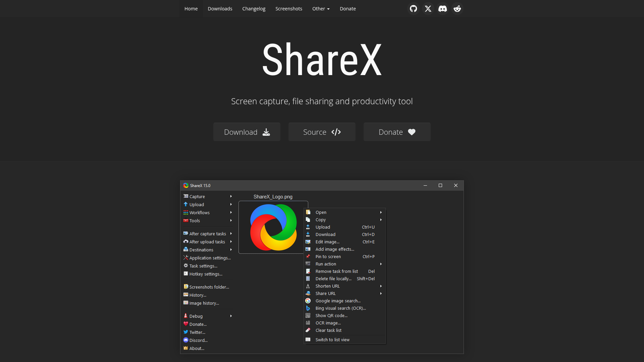Open the Other dropdown in the navigation bar
The height and width of the screenshot is (362, 644).
(321, 8)
